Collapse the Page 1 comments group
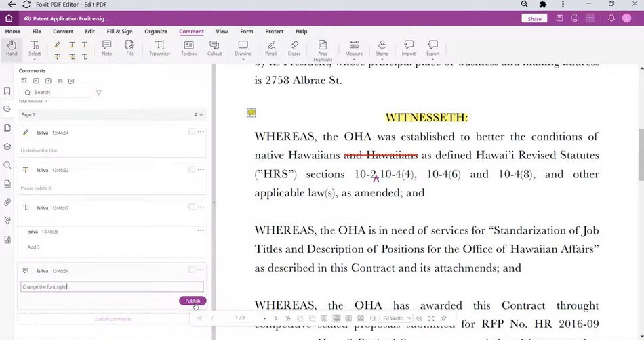Viewport: 644px width, 340px height. pyautogui.click(x=201, y=115)
